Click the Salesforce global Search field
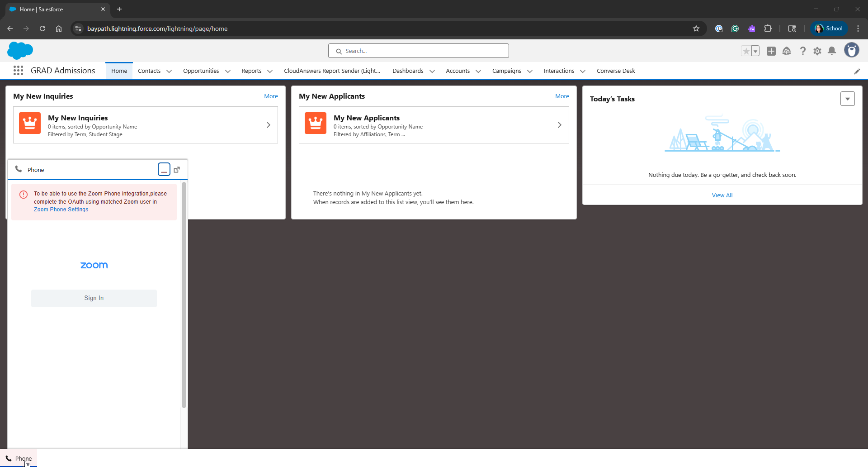The width and height of the screenshot is (868, 467). [x=419, y=51]
